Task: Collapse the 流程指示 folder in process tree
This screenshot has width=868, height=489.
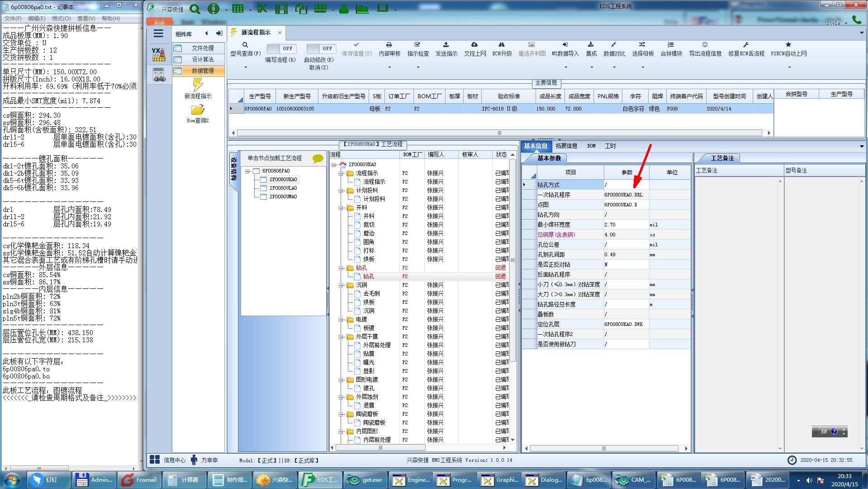Action: point(341,173)
